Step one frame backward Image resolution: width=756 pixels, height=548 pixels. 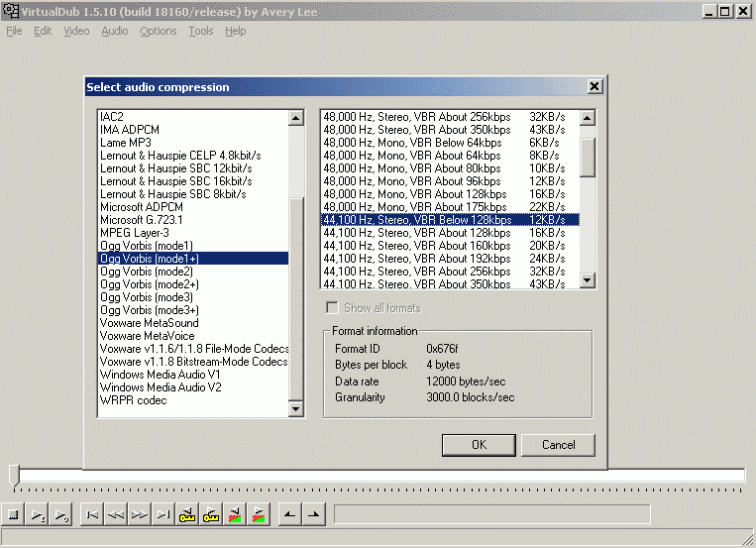[x=116, y=514]
